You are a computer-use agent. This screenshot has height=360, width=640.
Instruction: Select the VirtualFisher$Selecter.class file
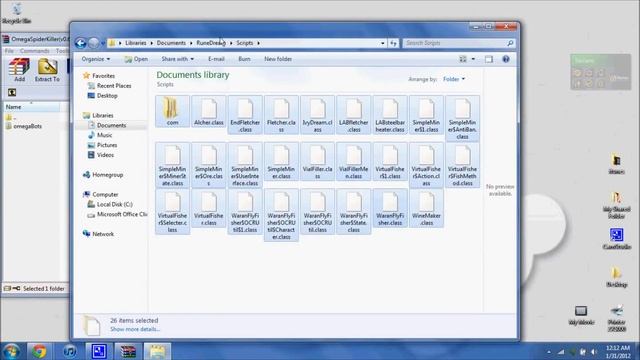pyautogui.click(x=172, y=211)
